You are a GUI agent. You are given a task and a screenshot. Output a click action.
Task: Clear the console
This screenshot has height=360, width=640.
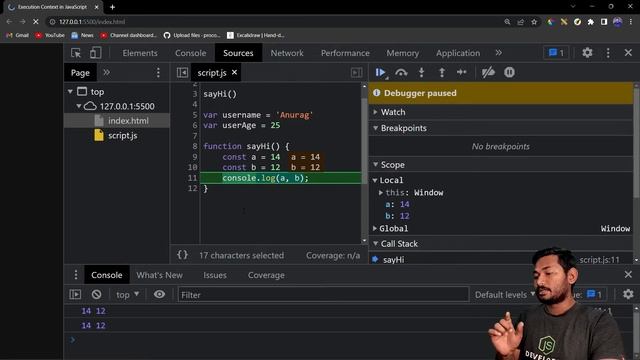tap(96, 294)
